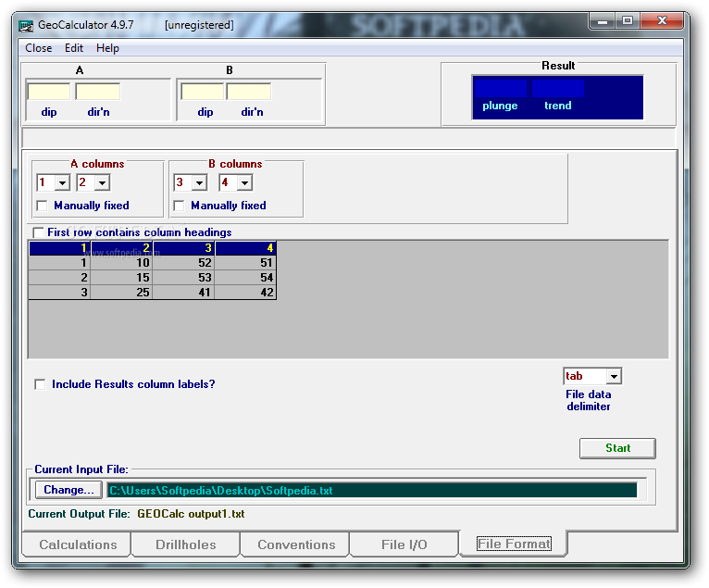The image size is (709, 588).
Task: Open the Edit menu
Action: click(74, 48)
